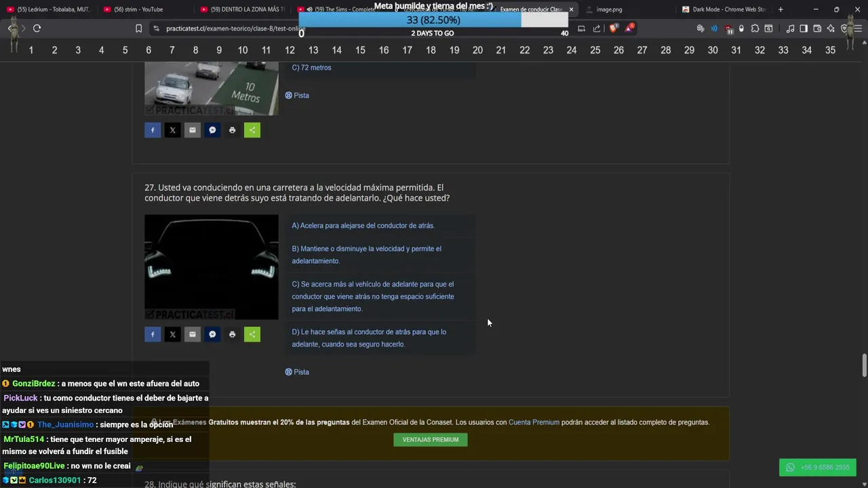The image size is (868, 488).
Task: Click Messenger icon below the 10 Metros image
Action: click(212, 130)
